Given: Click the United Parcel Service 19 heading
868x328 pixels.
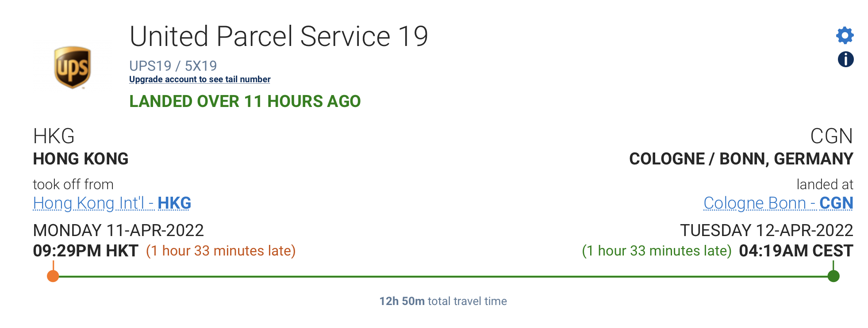Looking at the screenshot, I should click(x=279, y=36).
